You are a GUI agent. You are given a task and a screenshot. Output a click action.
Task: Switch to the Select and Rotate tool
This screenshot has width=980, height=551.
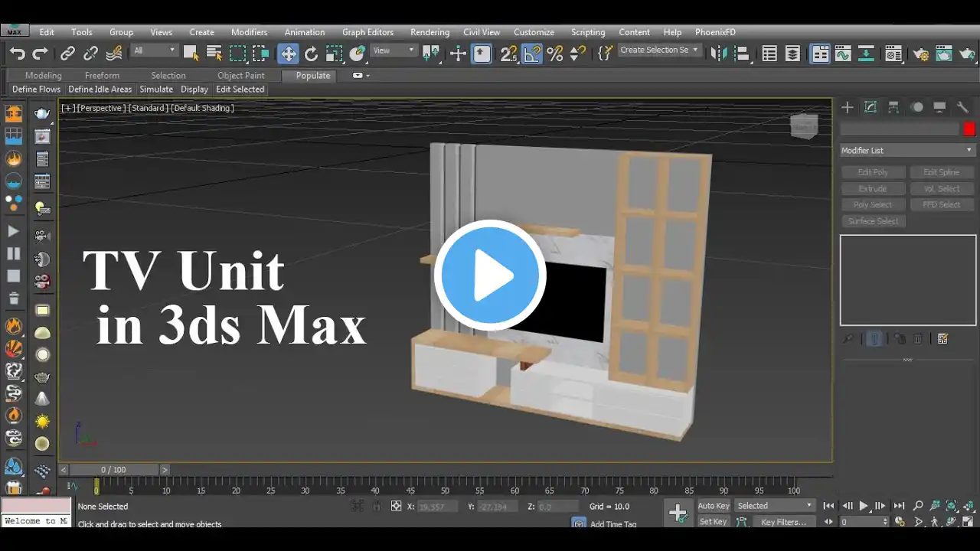pos(311,54)
